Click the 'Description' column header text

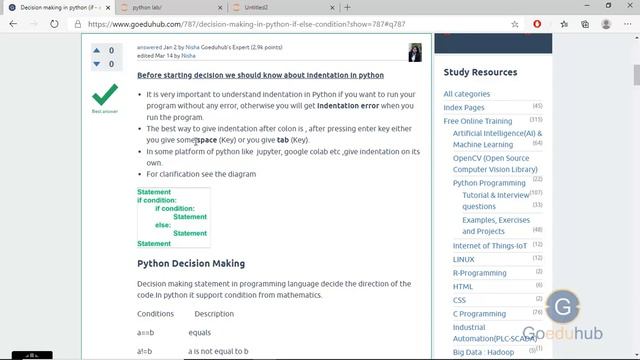[x=214, y=313]
